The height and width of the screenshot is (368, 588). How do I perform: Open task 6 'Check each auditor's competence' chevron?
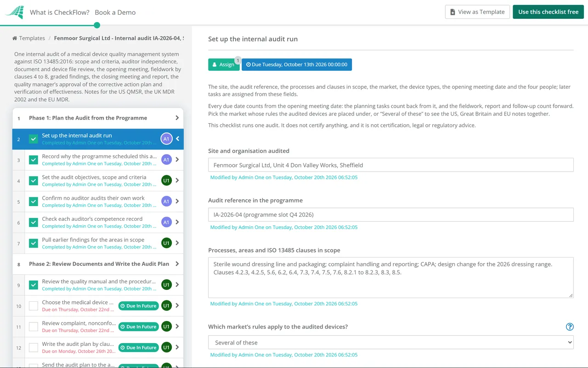[177, 222]
